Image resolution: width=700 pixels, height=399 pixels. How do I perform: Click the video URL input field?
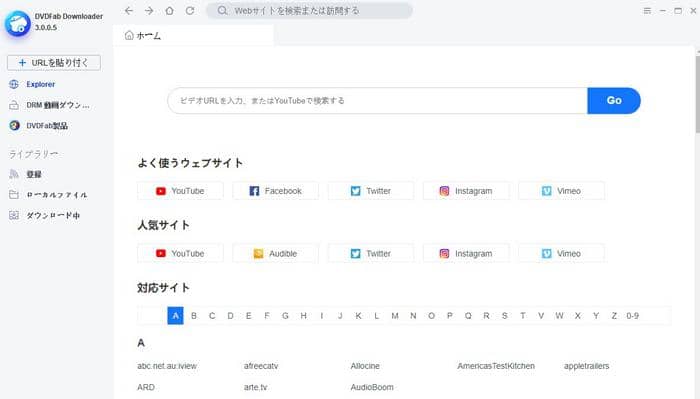pos(378,101)
